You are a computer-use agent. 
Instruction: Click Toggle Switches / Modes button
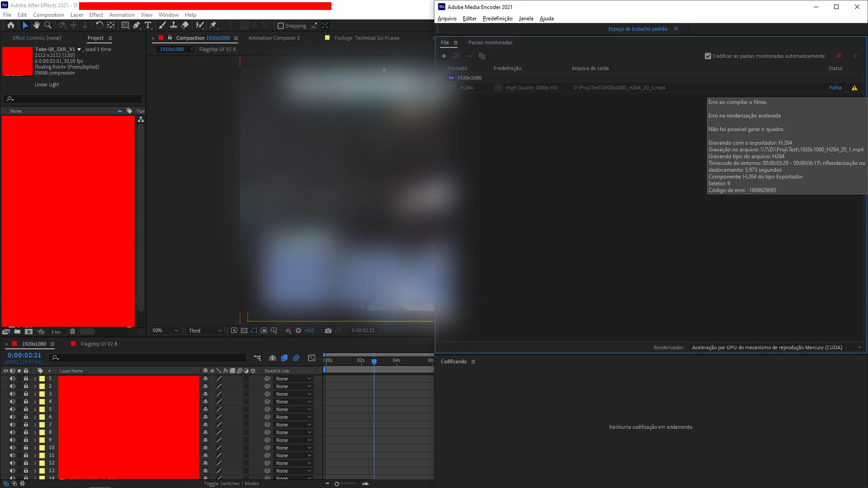231,483
